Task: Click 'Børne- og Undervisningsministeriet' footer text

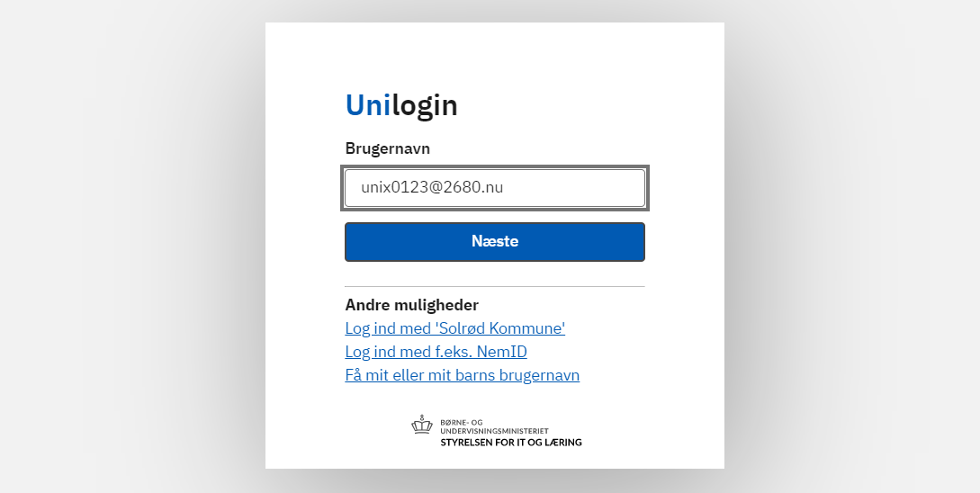Action: pyautogui.click(x=494, y=427)
